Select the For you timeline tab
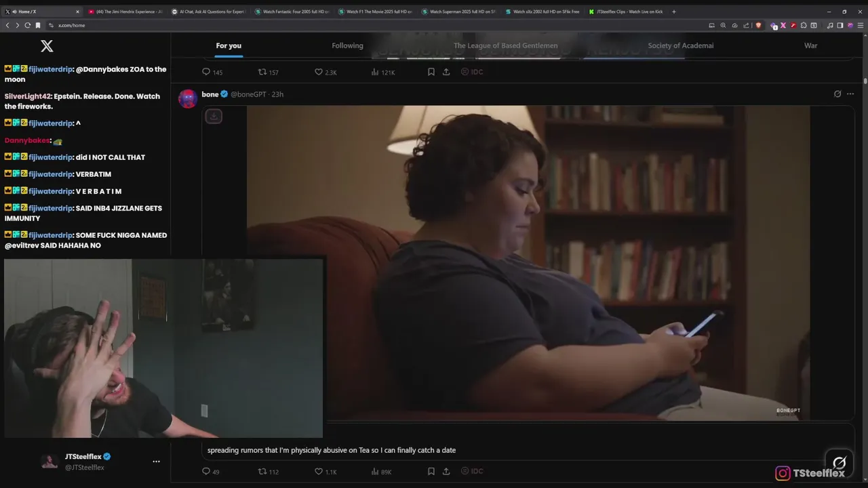Image resolution: width=868 pixels, height=488 pixels. click(229, 45)
